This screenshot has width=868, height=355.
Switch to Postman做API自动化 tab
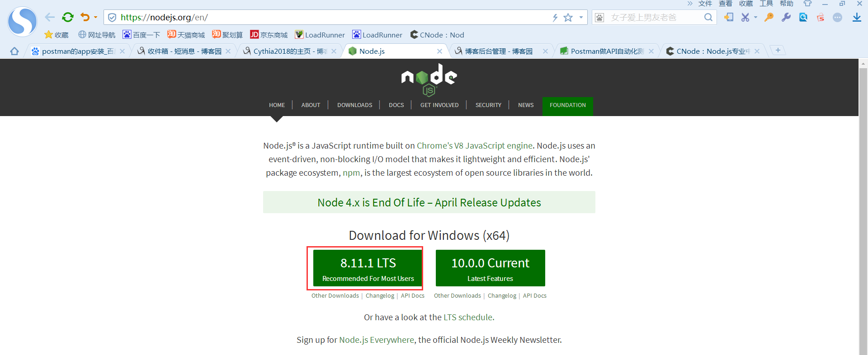click(602, 51)
